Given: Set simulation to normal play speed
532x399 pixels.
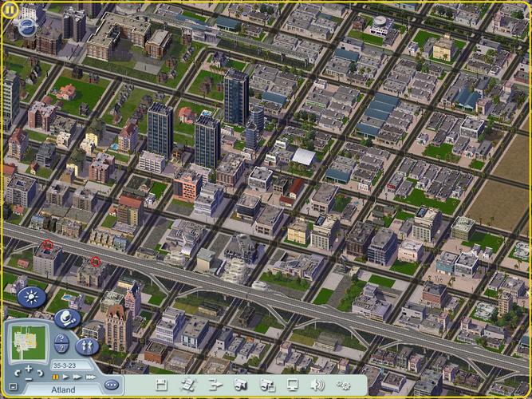Looking at the screenshot, I should tap(66, 377).
